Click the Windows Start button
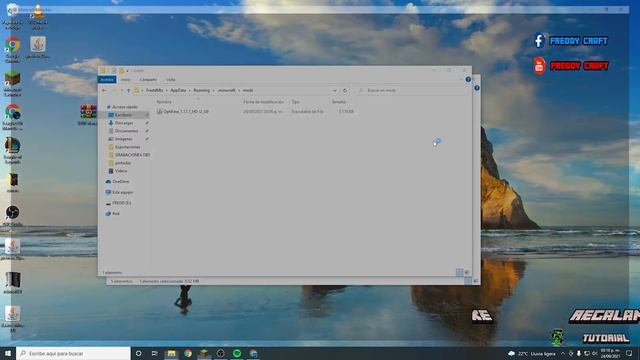Viewport: 640px width, 360px height. tap(8, 353)
